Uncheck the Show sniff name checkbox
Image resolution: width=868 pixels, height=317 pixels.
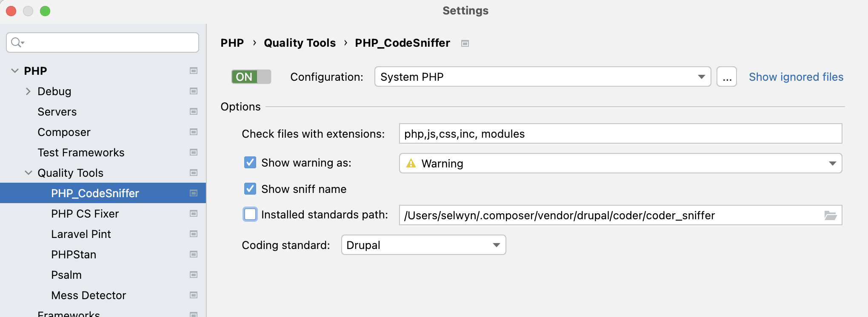point(250,189)
